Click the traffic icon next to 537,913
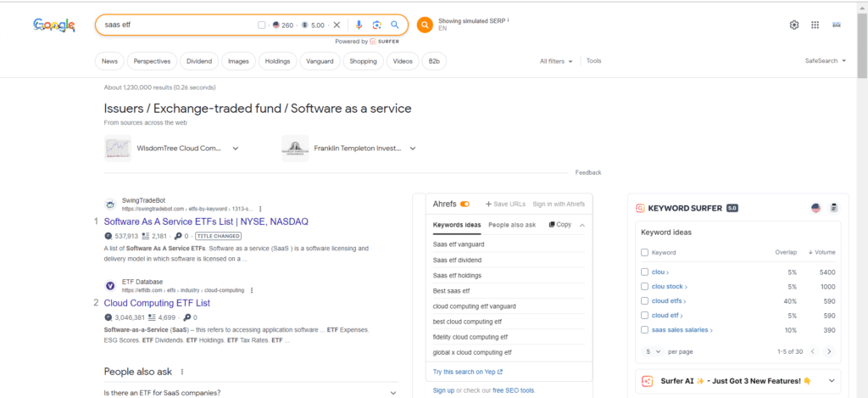The image size is (868, 398). [x=108, y=236]
